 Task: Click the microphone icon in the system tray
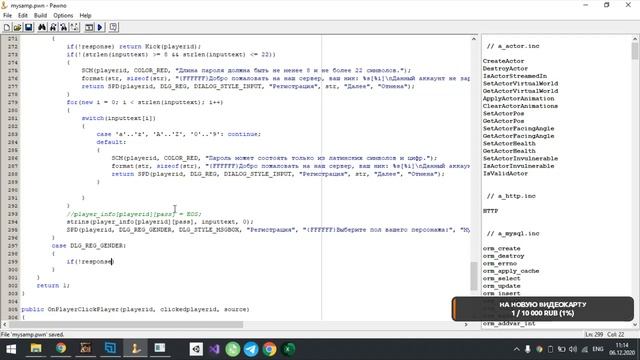[527, 349]
